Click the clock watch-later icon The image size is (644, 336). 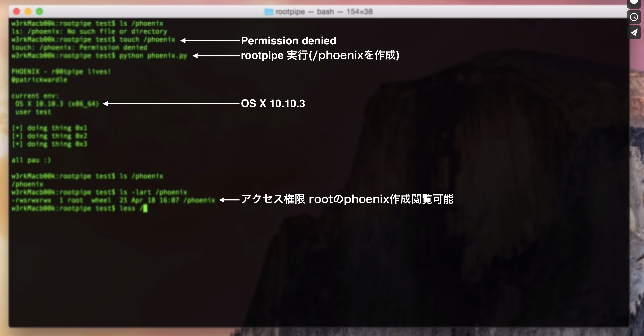(634, 17)
